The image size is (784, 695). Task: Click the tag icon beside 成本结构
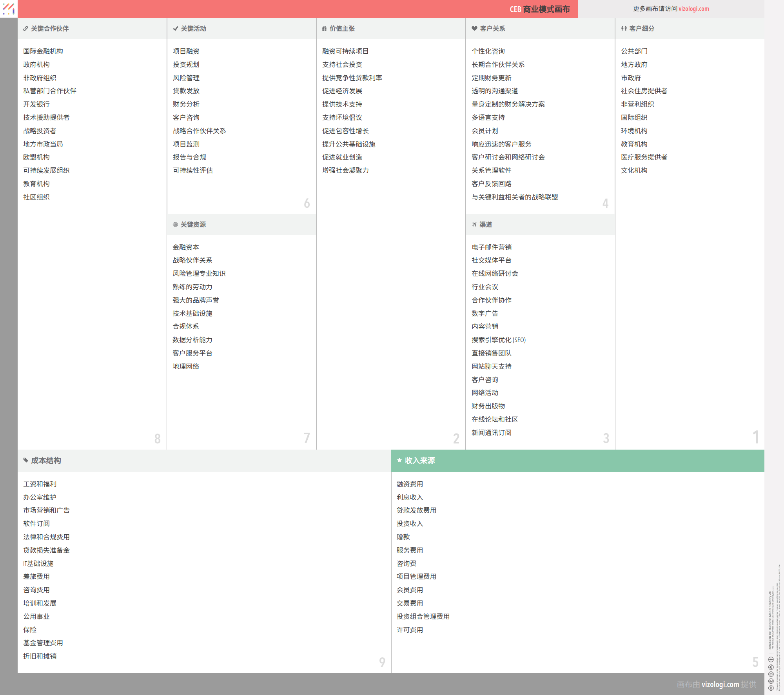coord(26,460)
